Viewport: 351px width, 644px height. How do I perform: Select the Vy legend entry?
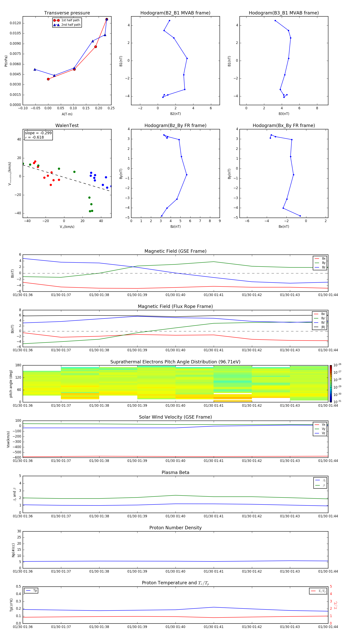click(320, 429)
